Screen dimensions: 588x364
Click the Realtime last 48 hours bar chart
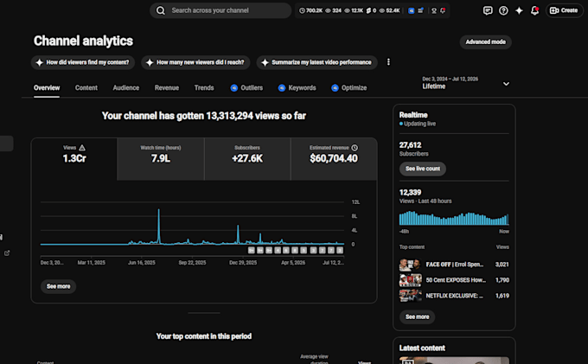454,219
